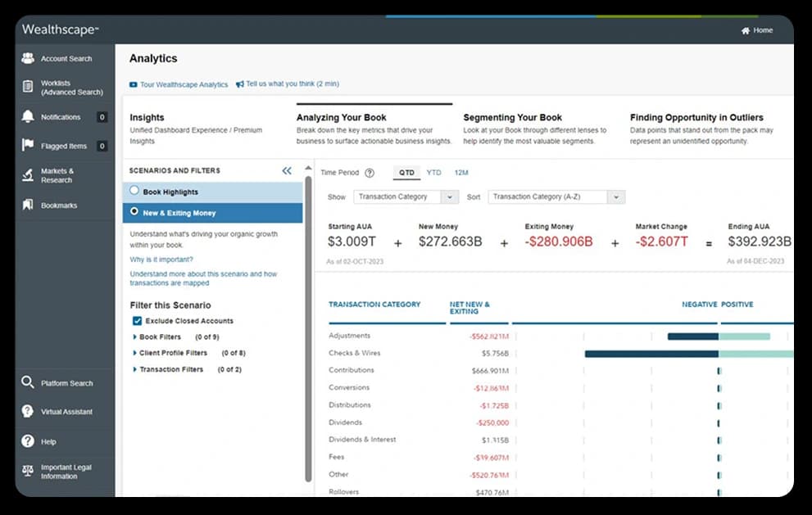The image size is (812, 515).
Task: Select QTD time period tab
Action: tap(406, 173)
